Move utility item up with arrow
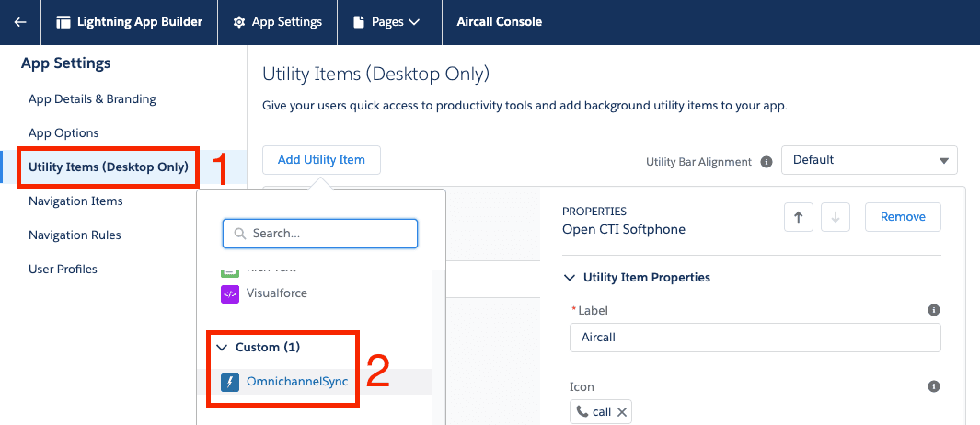980x425 pixels. 798,217
